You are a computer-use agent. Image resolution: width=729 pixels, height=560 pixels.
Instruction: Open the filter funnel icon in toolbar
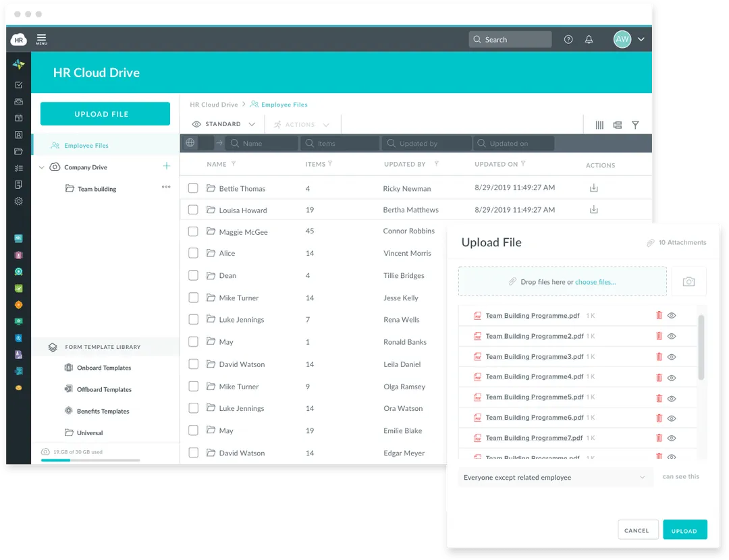(x=636, y=125)
